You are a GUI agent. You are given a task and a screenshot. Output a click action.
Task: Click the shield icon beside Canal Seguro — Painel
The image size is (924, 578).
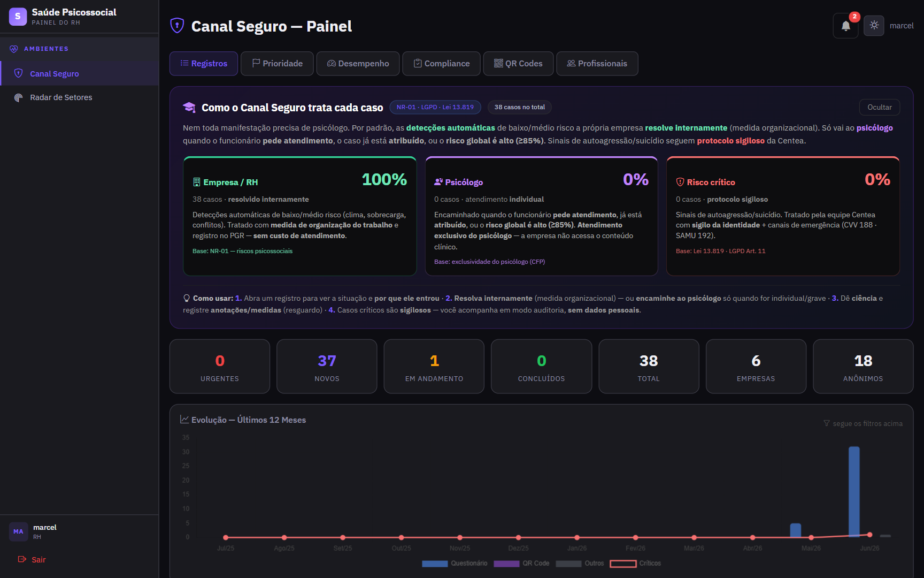(177, 26)
